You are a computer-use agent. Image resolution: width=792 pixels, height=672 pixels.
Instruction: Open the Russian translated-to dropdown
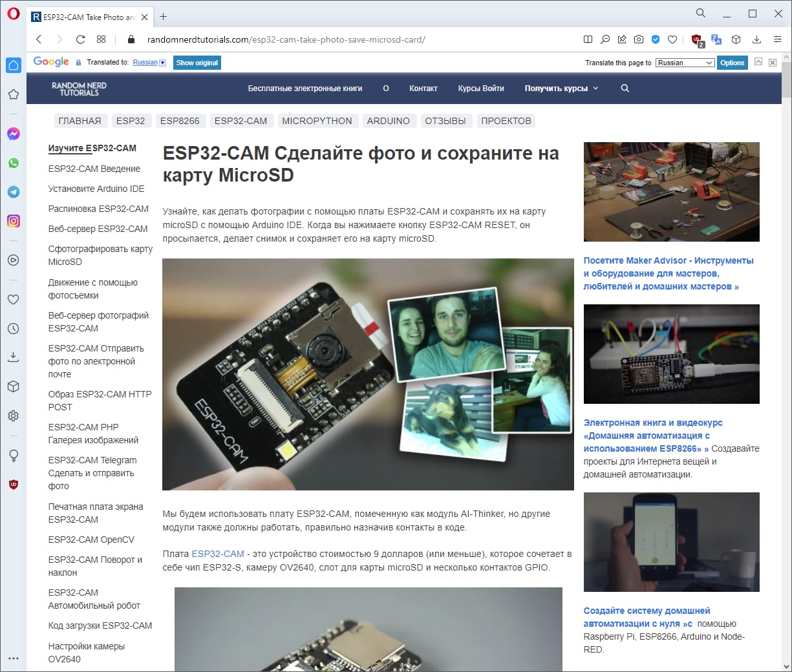149,63
